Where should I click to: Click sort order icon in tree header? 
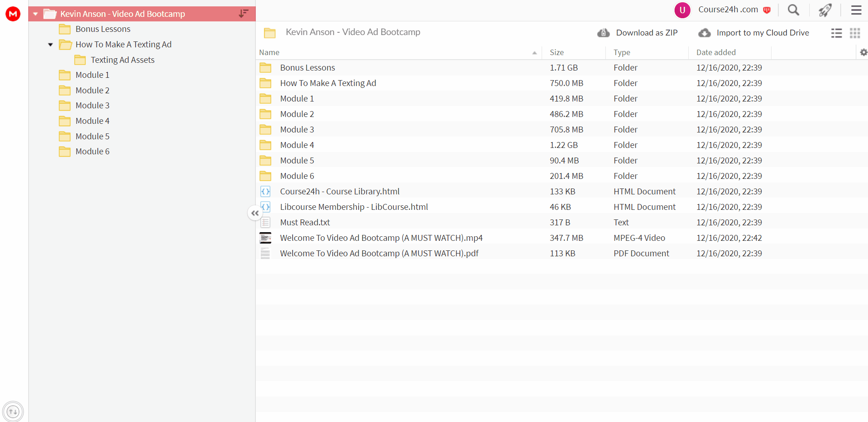(x=244, y=14)
